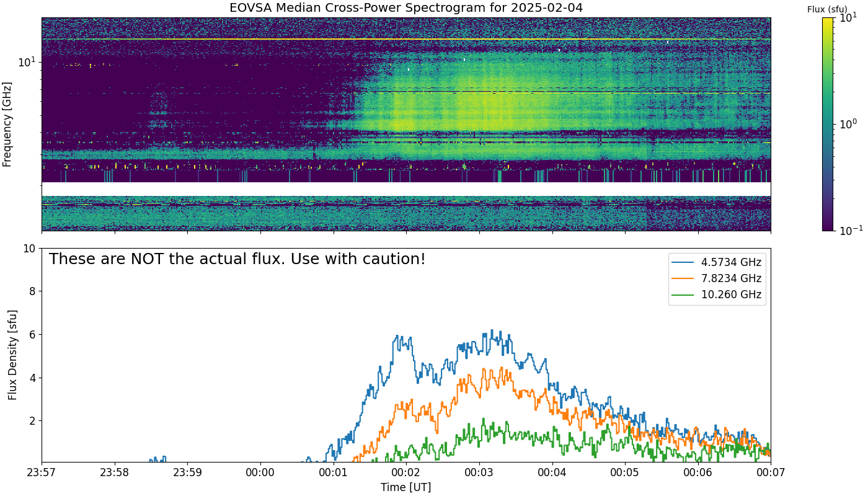Click the 23:58 time tick label
This screenshot has width=868, height=496.
(115, 474)
